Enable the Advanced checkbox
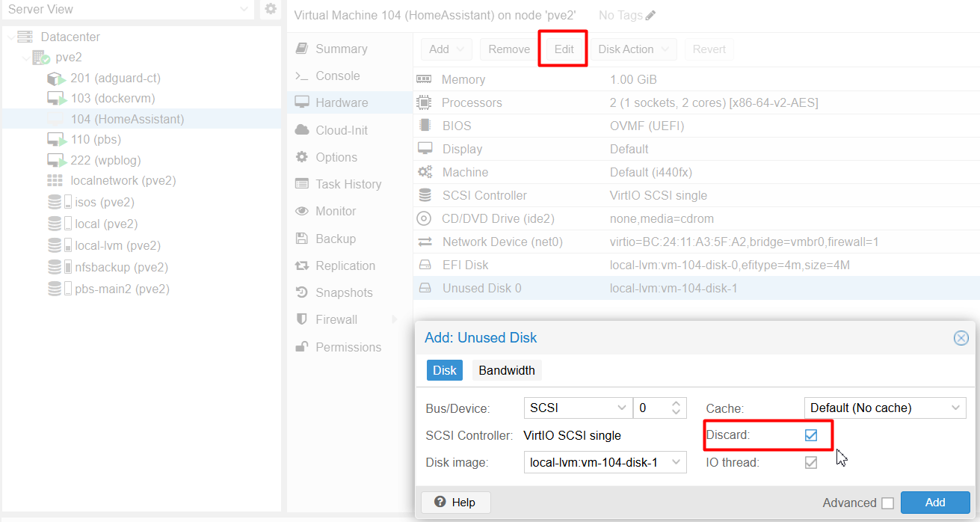This screenshot has height=522, width=980. coord(887,503)
